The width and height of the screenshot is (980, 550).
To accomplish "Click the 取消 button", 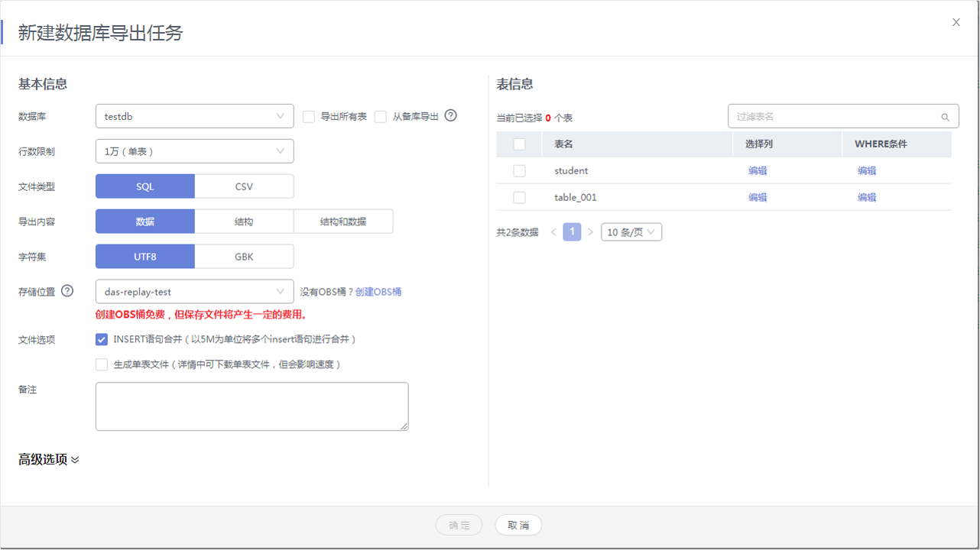I will click(518, 526).
